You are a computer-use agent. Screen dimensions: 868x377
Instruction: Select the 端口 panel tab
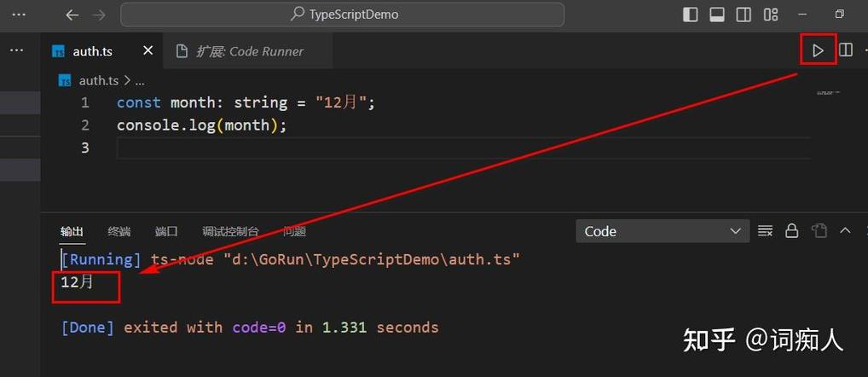click(166, 231)
